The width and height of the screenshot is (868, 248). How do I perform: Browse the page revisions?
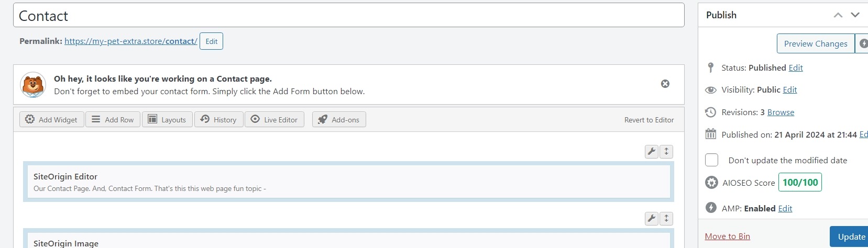point(781,112)
